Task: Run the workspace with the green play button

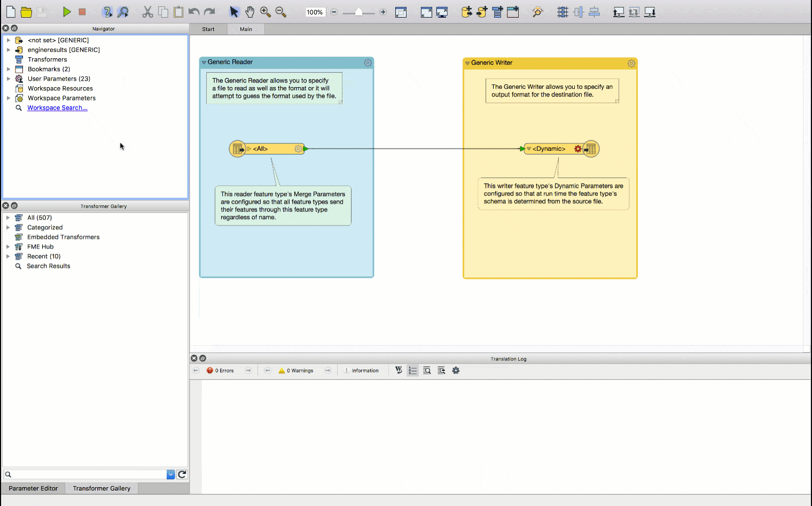Action: point(67,12)
